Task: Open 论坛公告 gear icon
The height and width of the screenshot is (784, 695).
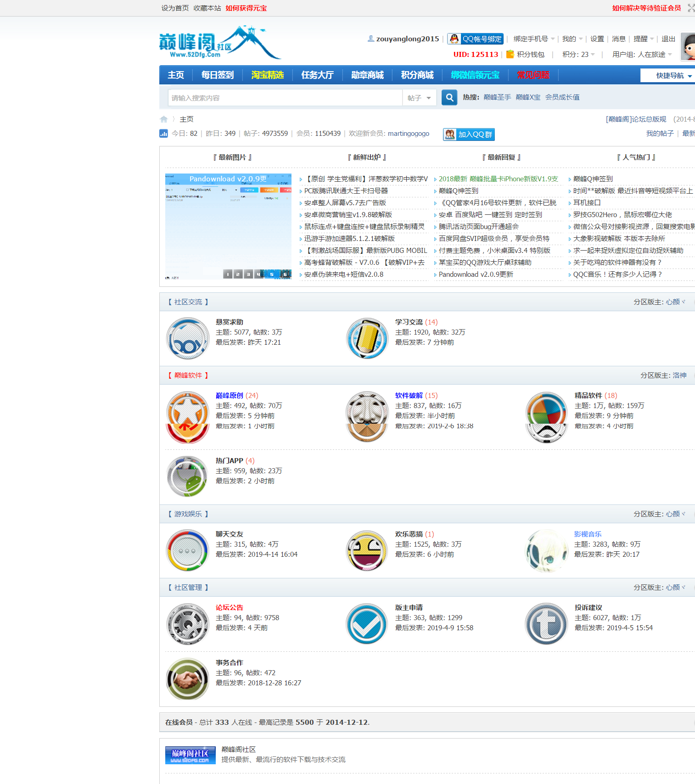Action: pos(187,624)
